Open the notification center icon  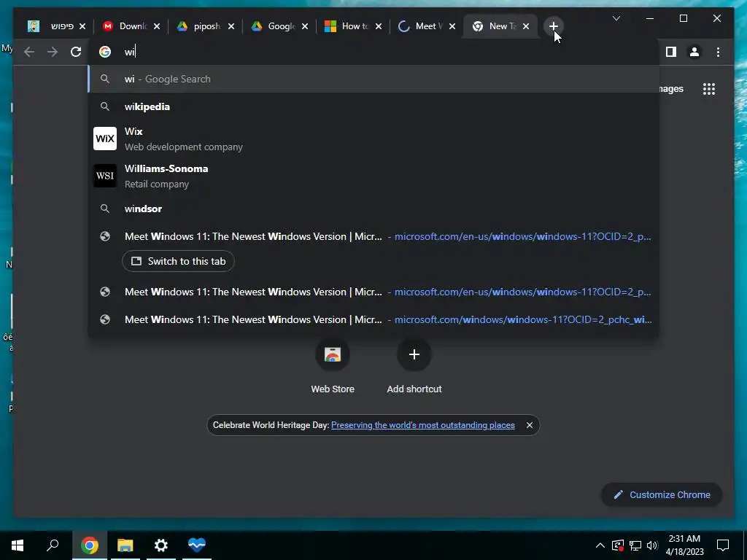tap(723, 545)
